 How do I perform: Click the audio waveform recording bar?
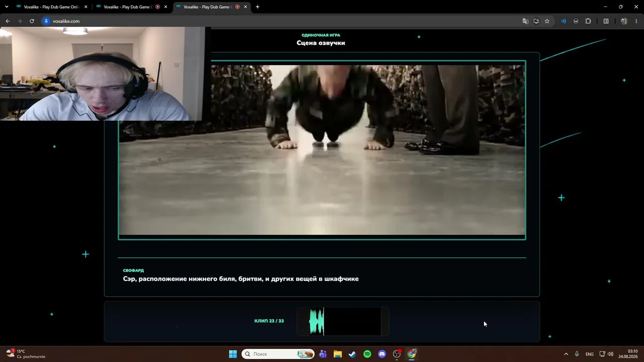(x=343, y=321)
